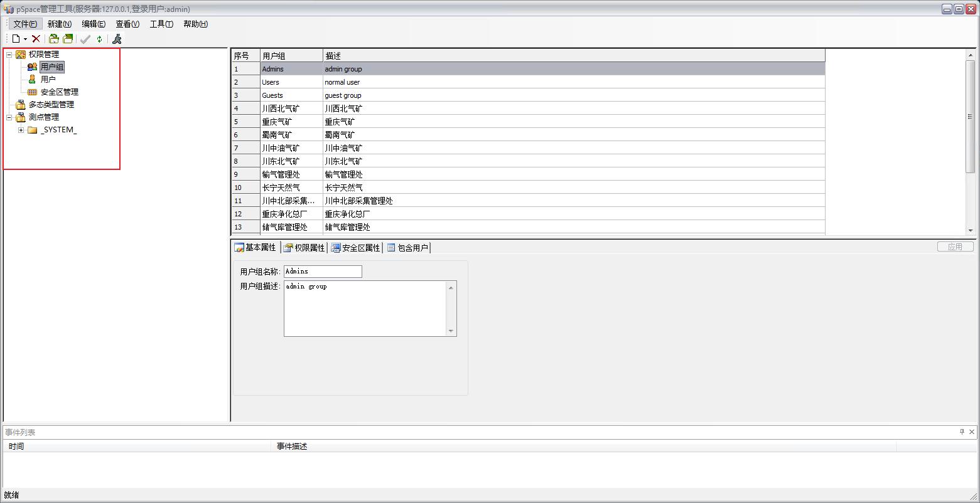Switch to the 包含用户 tab
The height and width of the screenshot is (503, 980).
point(408,248)
